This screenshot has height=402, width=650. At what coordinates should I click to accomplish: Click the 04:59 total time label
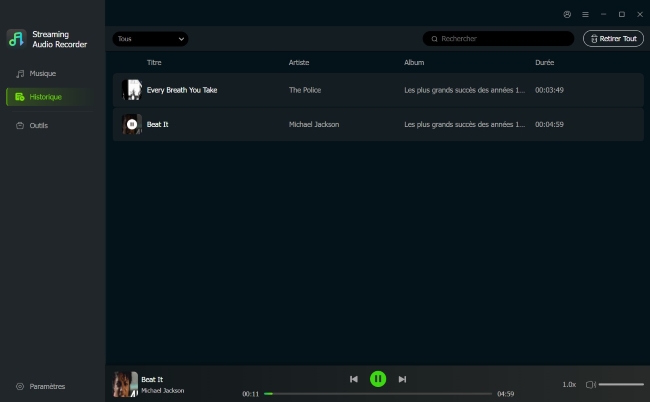[x=505, y=394]
